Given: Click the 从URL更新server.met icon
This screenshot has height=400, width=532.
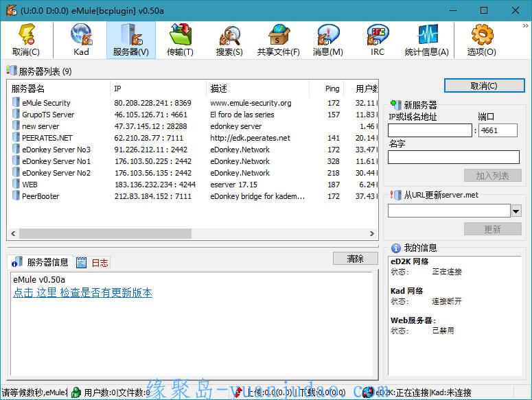Looking at the screenshot, I should click(396, 195).
